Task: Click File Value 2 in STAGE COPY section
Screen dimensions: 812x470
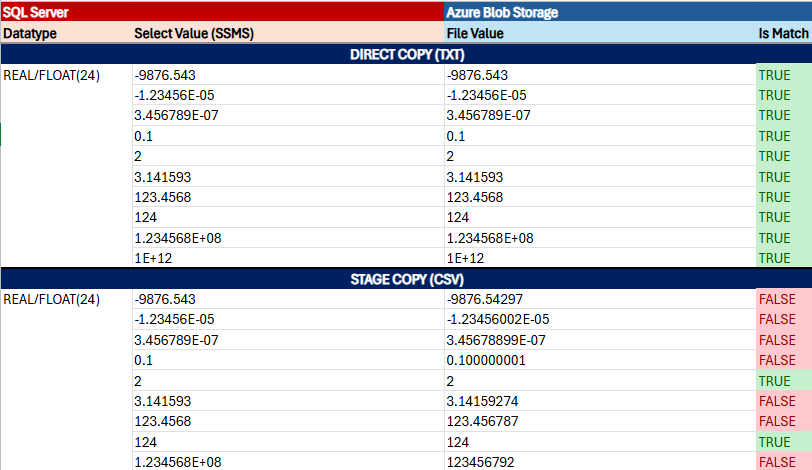Action: 600,381
